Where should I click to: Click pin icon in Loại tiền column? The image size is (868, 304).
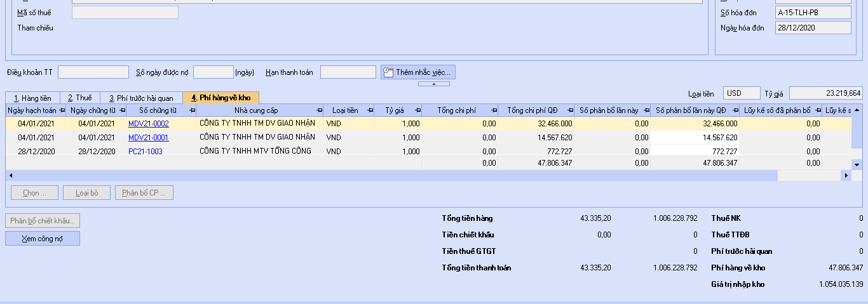coord(369,110)
